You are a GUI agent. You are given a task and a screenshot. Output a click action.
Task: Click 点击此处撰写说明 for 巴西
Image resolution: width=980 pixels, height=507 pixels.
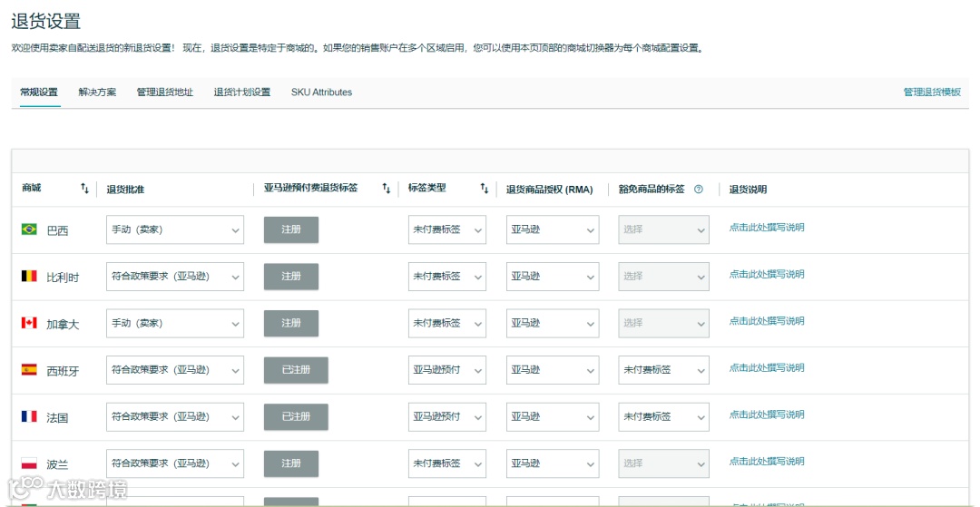pyautogui.click(x=767, y=228)
